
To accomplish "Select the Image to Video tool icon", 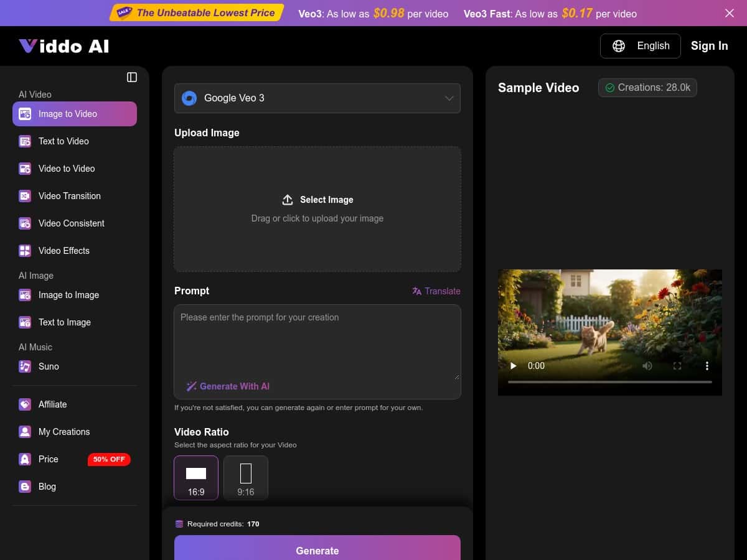I will click(24, 114).
